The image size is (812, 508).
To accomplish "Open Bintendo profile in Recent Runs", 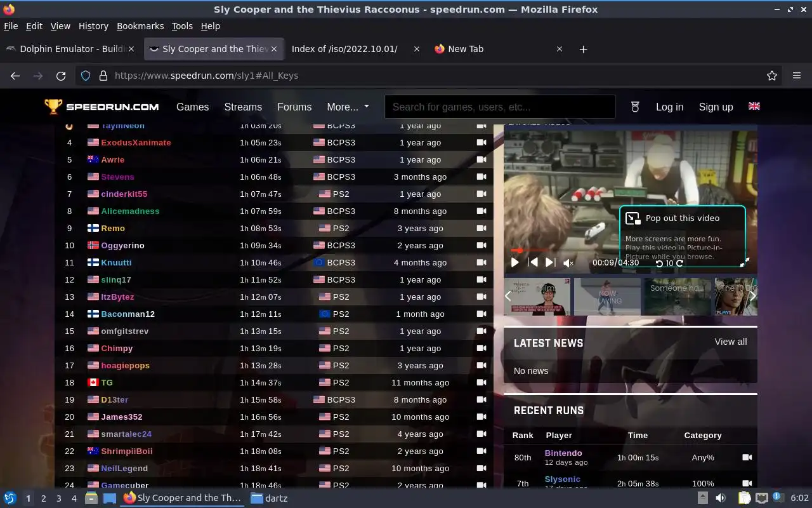I will (x=563, y=453).
